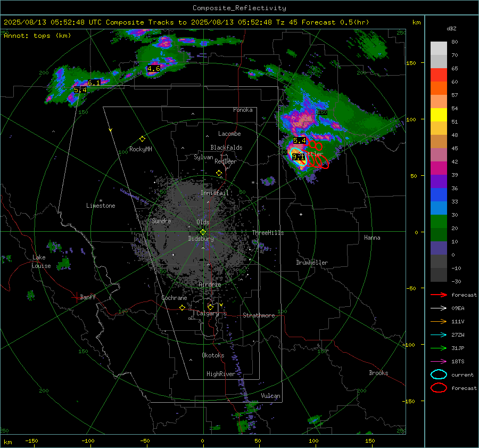Click the yellow diamond marker above Calgary
The height and width of the screenshot is (448, 479).
click(x=210, y=307)
